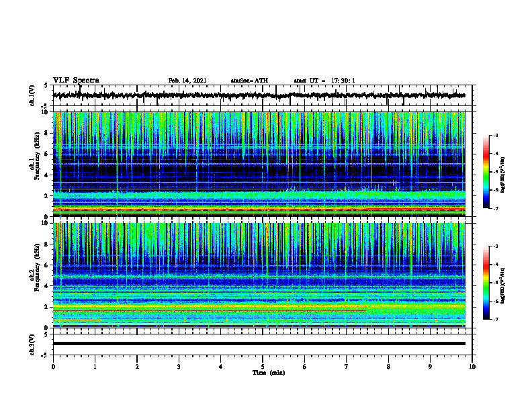Click the ch.1(V) waveform axis label

point(32,95)
